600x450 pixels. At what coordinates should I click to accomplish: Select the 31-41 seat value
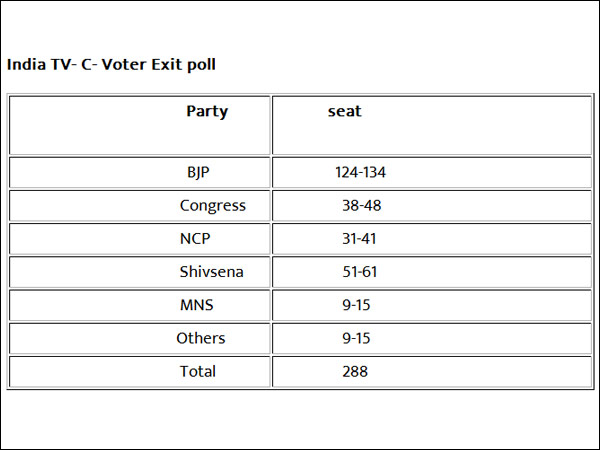(361, 239)
